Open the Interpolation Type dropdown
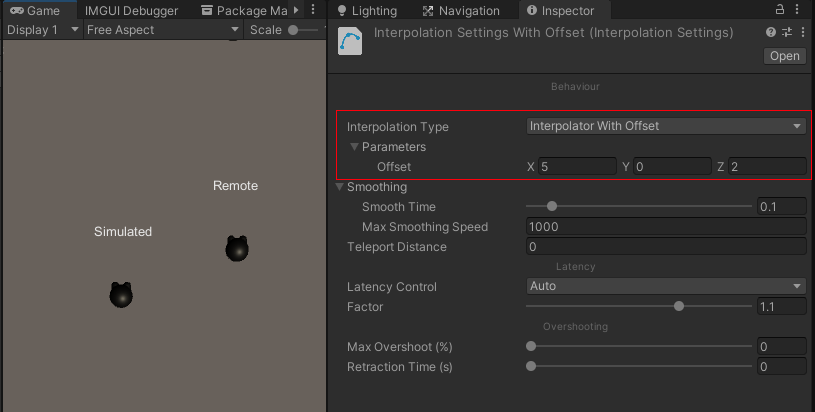 click(666, 126)
